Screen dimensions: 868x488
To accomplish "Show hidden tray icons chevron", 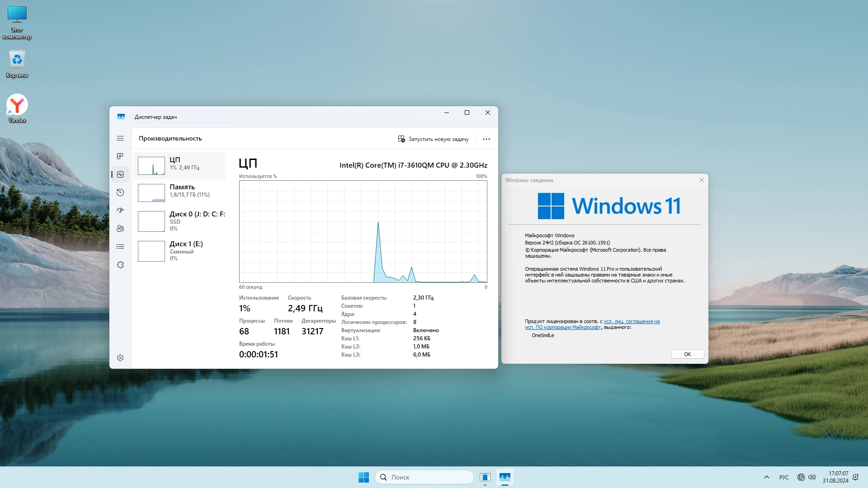I will [x=767, y=477].
